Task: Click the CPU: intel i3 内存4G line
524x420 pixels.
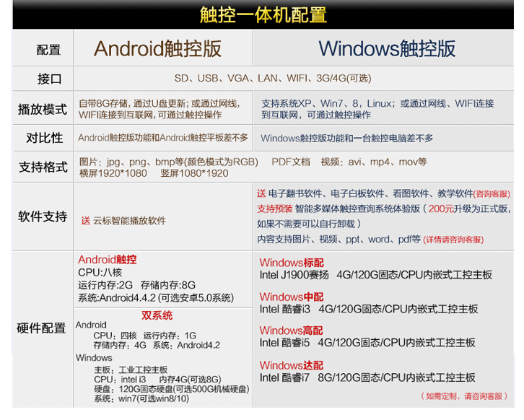Action: [x=157, y=380]
